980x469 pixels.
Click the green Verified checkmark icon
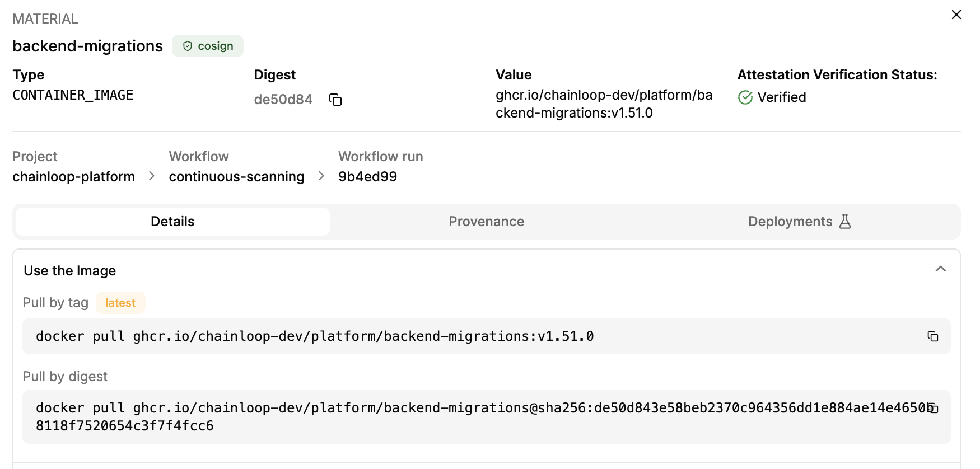[745, 97]
